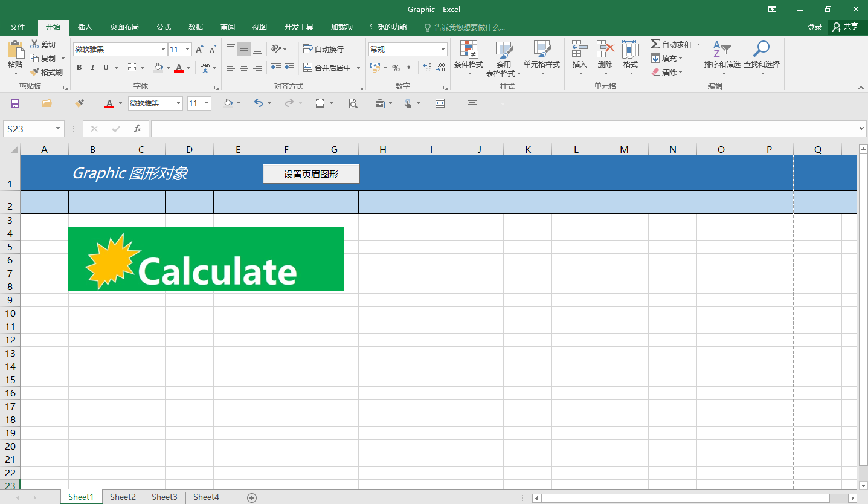
Task: Click the Calculate green image
Action: 206,259
